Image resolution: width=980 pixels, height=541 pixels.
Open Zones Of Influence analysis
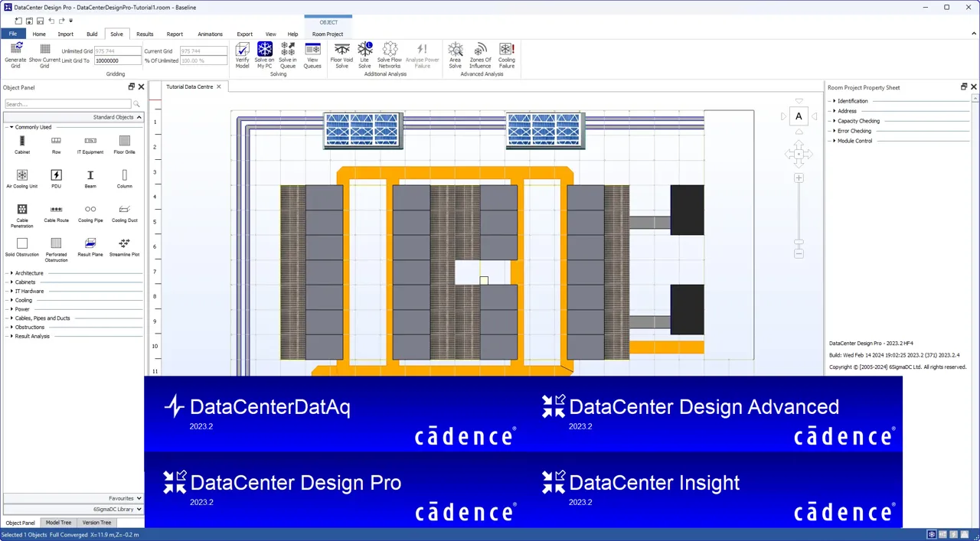tap(480, 56)
